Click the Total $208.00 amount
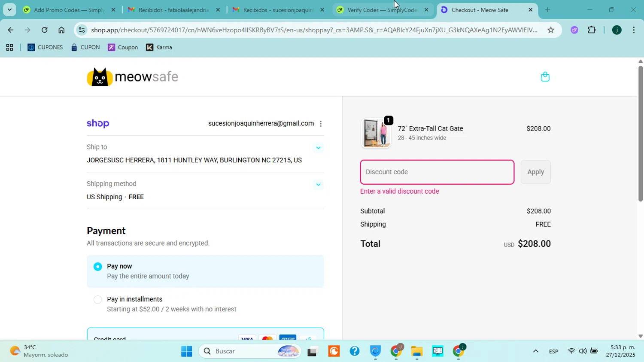The image size is (644, 362). [534, 244]
